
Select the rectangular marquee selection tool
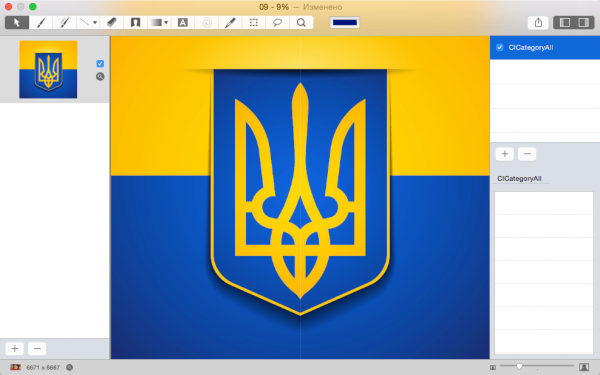[254, 23]
